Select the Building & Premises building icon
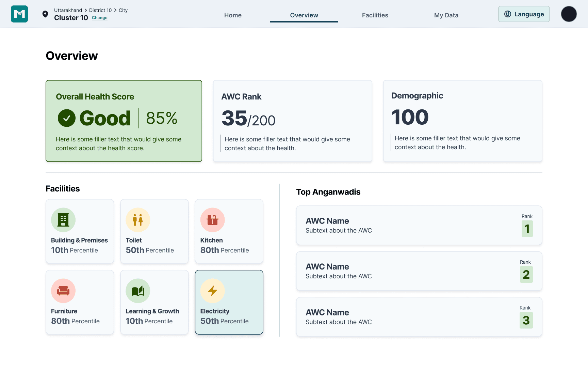This screenshot has height=385, width=588. (x=63, y=220)
